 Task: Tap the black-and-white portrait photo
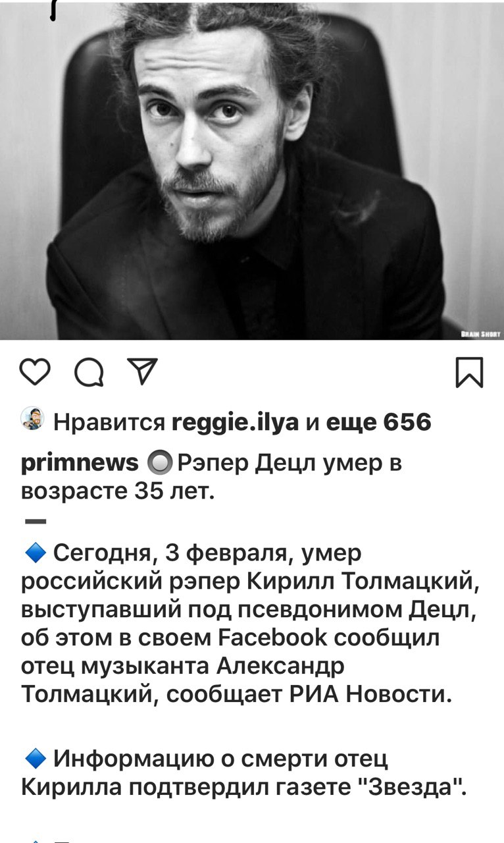[252, 170]
